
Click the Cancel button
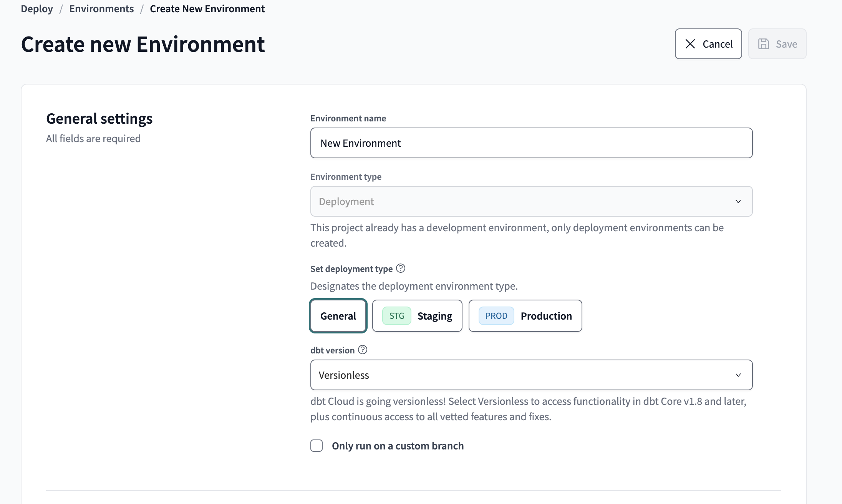(x=708, y=44)
